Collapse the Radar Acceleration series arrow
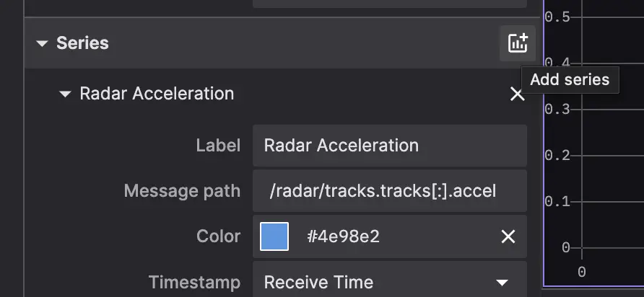This screenshot has width=644, height=297. (x=66, y=94)
